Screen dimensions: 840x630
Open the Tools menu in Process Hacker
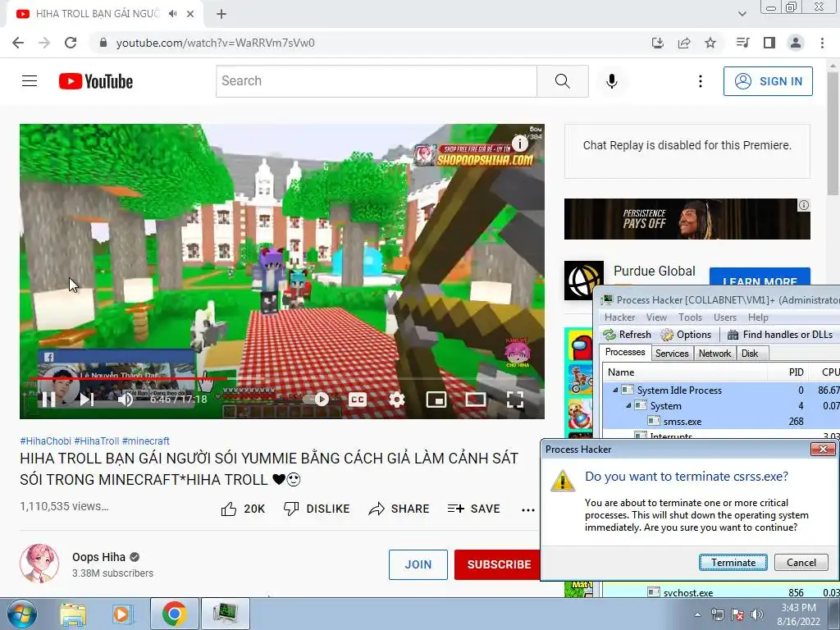coord(690,317)
